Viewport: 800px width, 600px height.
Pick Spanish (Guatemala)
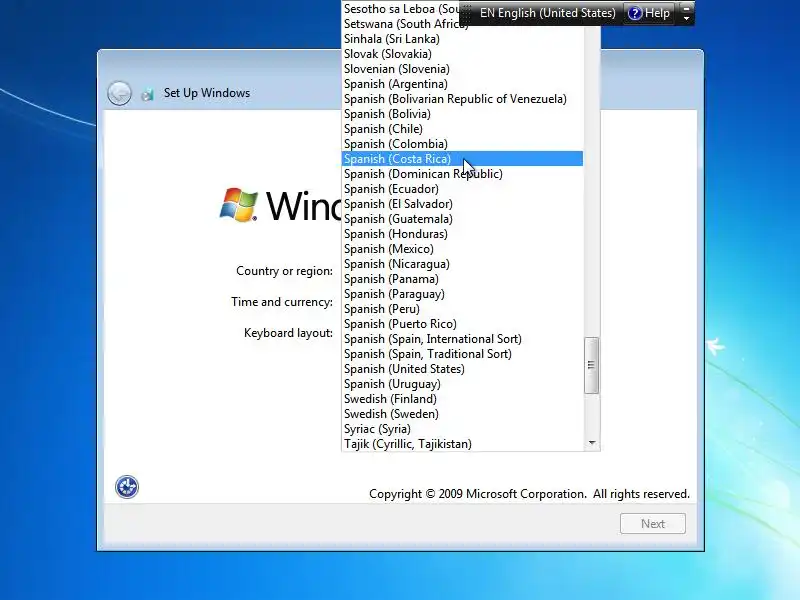point(462,219)
